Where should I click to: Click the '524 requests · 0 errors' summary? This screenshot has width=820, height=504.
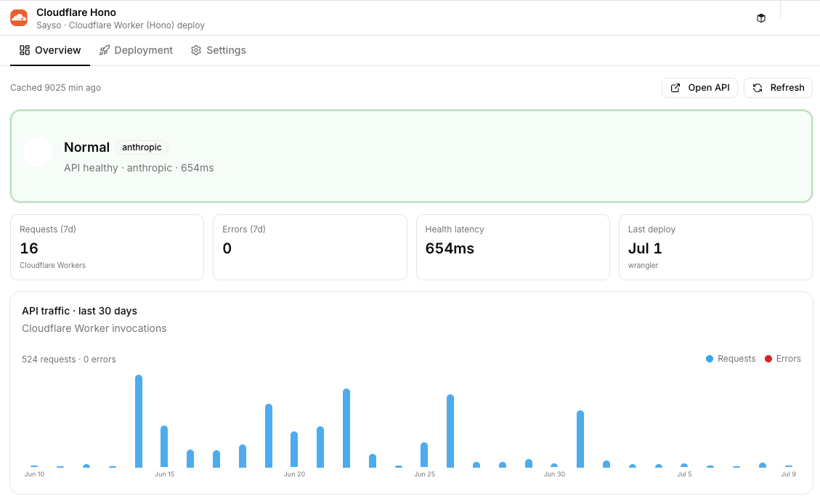click(x=69, y=359)
